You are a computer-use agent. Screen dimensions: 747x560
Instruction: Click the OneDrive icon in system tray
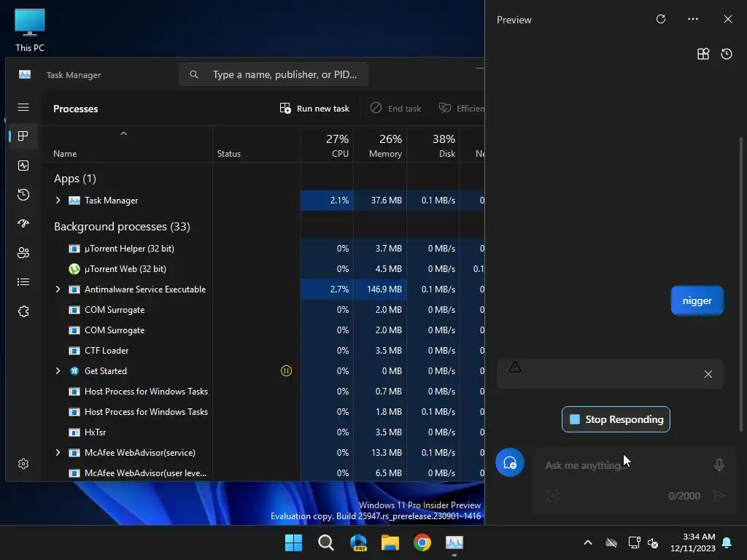[611, 542]
